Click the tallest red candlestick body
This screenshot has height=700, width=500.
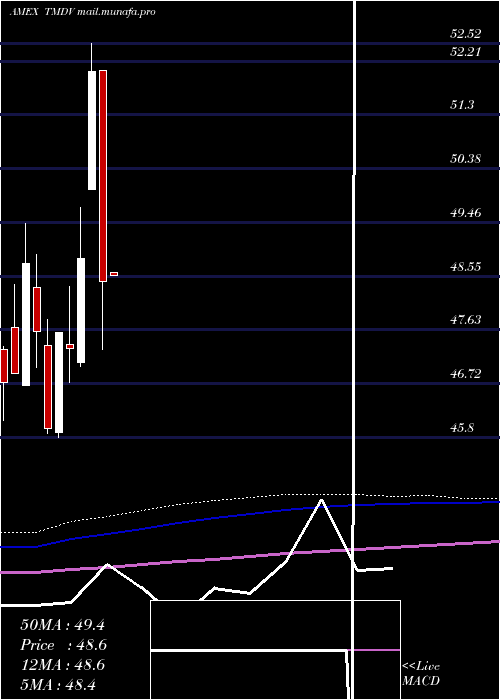[103, 176]
